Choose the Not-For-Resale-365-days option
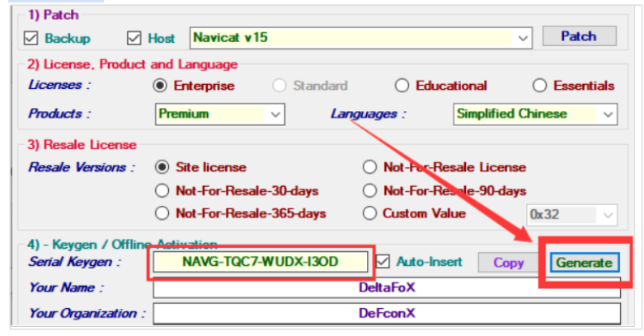644x336 pixels. (162, 213)
